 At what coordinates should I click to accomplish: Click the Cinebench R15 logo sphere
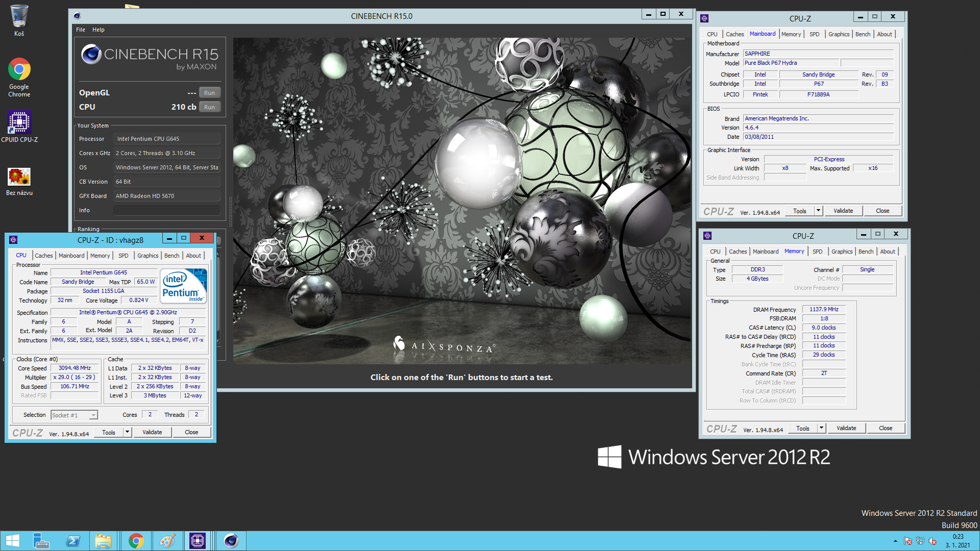coord(91,54)
